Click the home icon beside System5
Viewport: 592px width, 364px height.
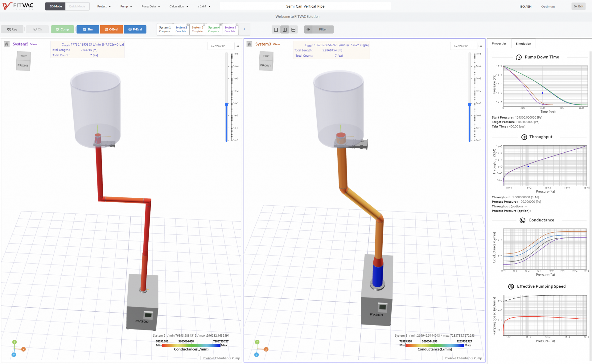point(6,44)
